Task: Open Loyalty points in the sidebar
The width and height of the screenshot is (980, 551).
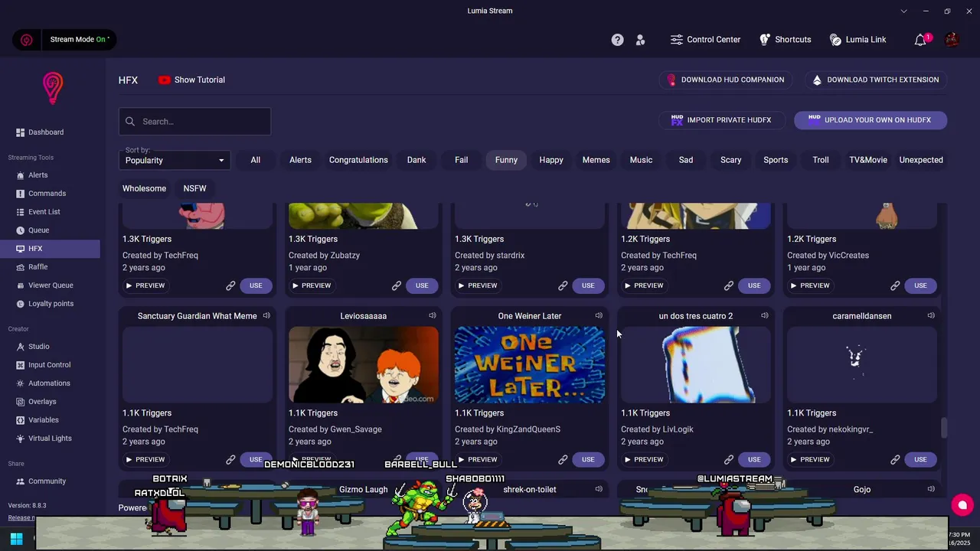Action: tap(50, 304)
